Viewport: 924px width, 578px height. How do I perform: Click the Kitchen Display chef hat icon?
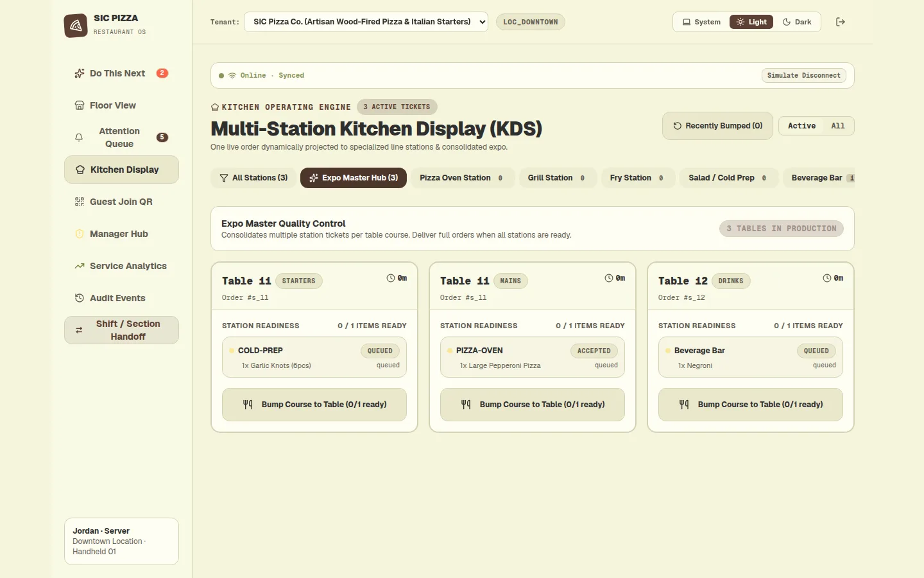(80, 170)
